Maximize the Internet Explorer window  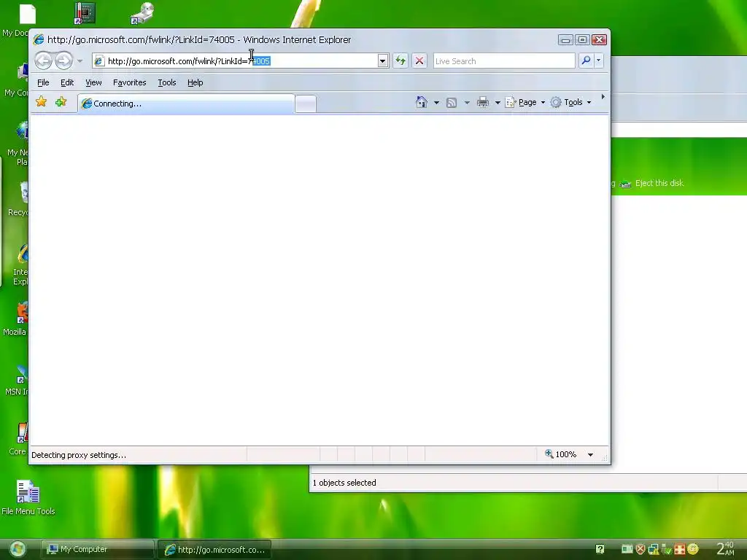coord(582,40)
